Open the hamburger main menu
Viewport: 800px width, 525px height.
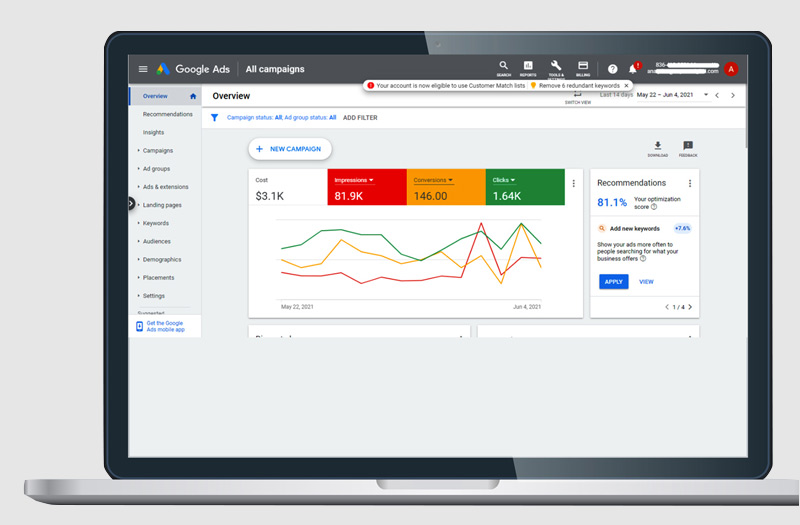pos(143,69)
